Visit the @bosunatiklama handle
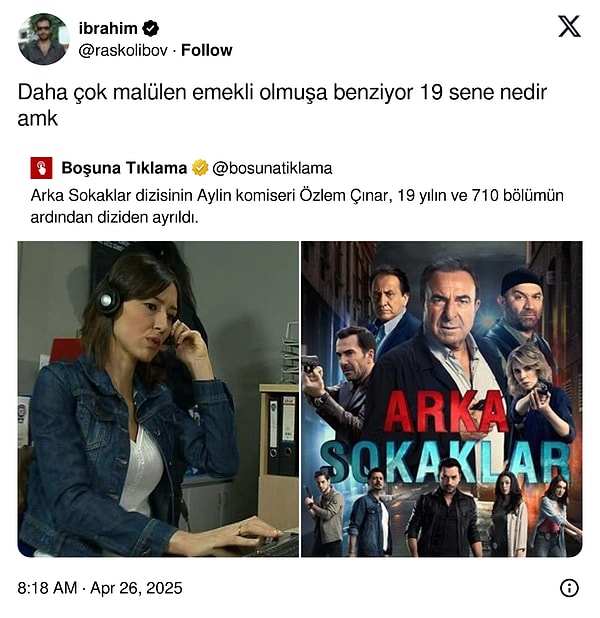 pos(272,168)
